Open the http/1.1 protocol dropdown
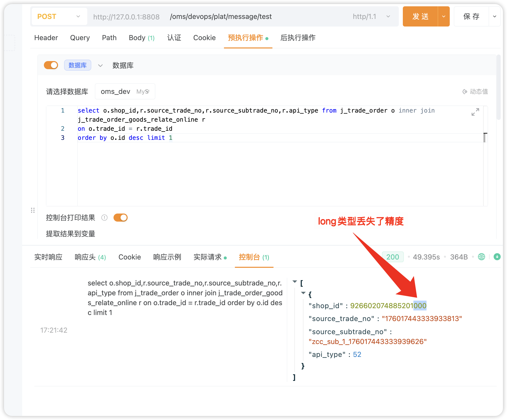 point(371,17)
